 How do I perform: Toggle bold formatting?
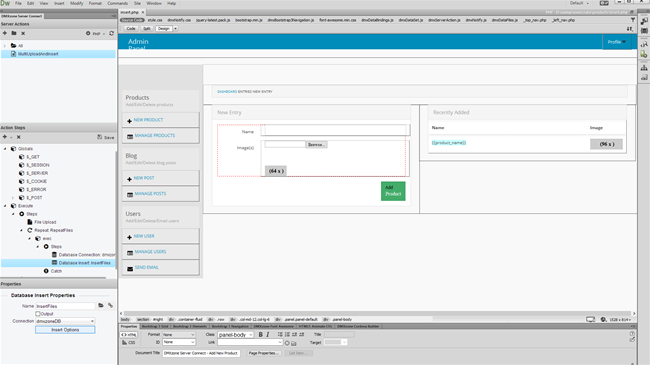point(260,335)
